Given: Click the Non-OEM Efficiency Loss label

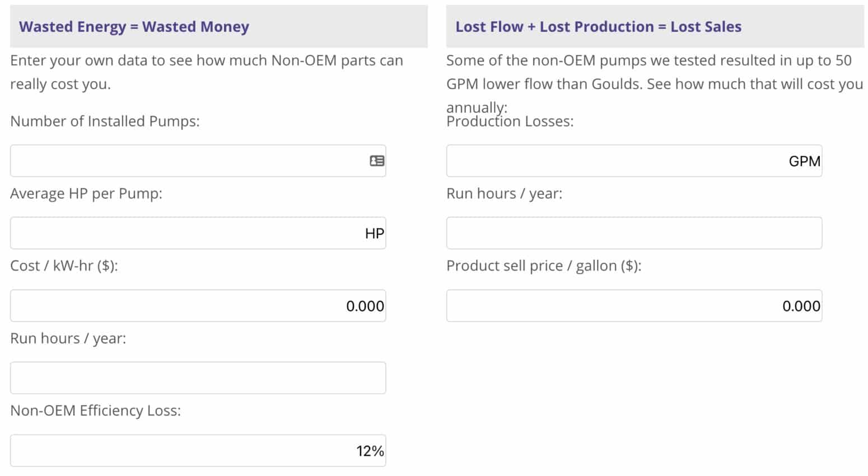Looking at the screenshot, I should 95,411.
